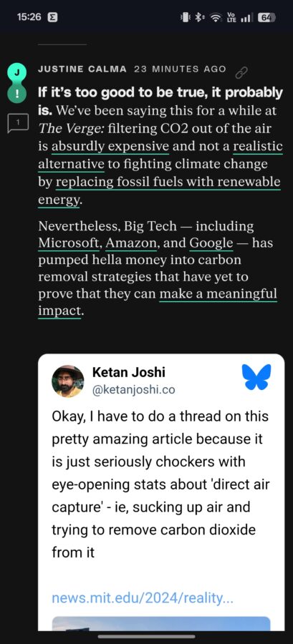The image size is (293, 644).
Task: Open @ketanjoshi.co handle
Action: click(x=133, y=390)
